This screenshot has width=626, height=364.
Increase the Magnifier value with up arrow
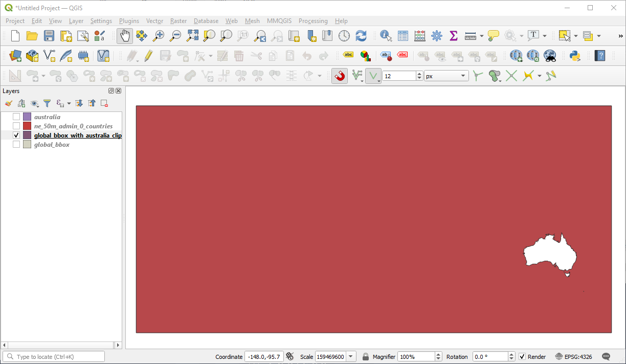click(438, 354)
